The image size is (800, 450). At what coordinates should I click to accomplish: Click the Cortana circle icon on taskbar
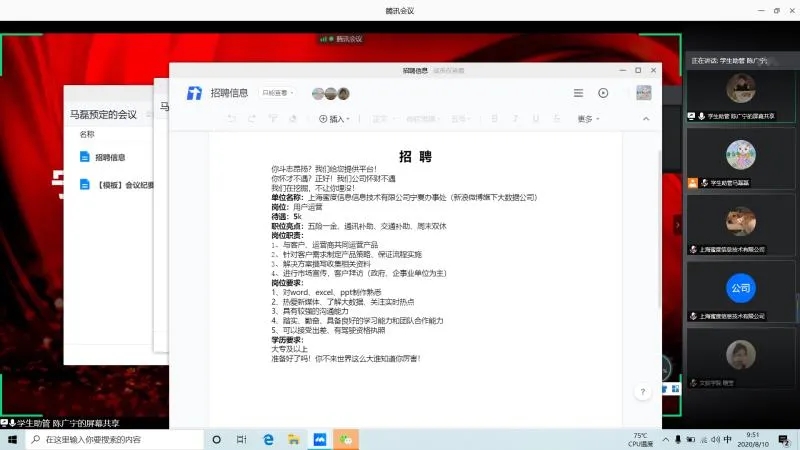point(216,439)
